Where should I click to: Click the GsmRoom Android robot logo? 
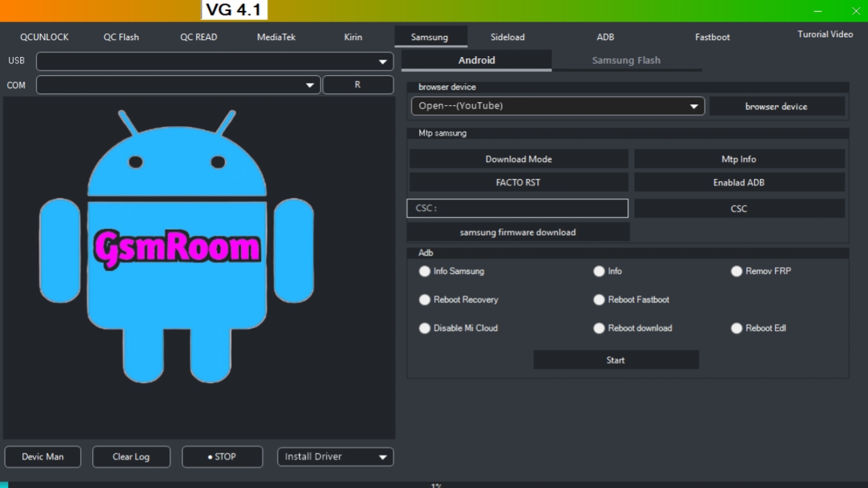176,247
